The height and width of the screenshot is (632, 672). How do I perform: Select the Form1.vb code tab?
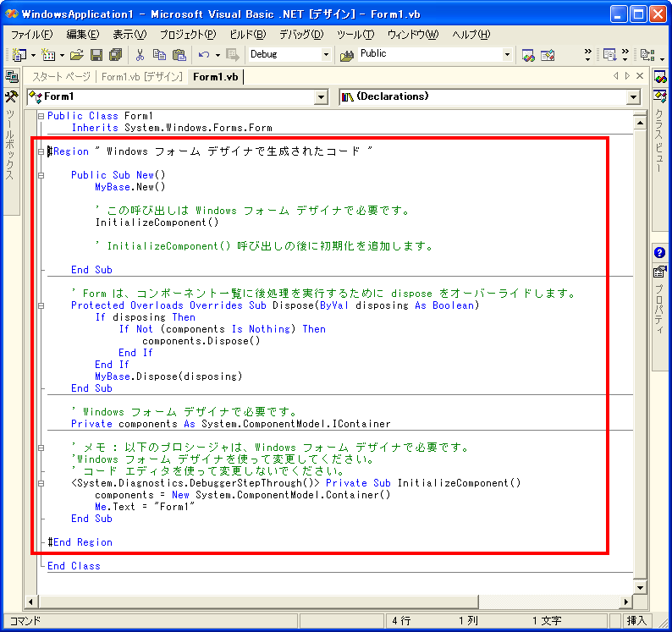click(x=216, y=77)
